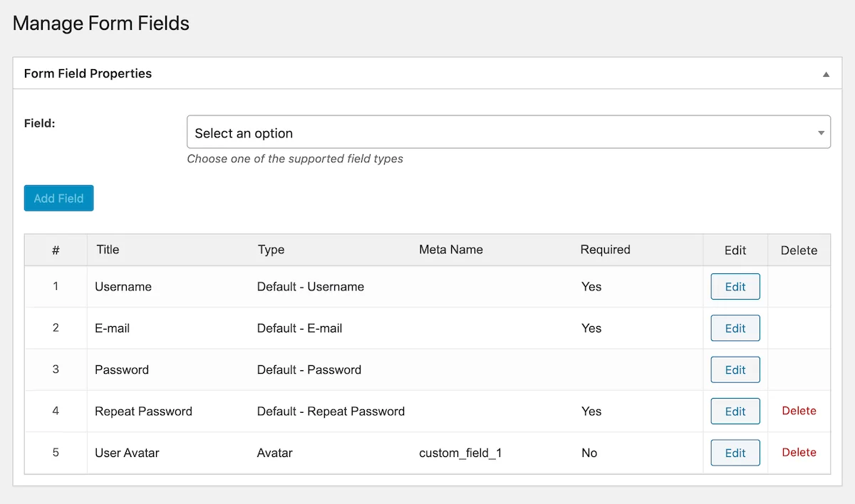Image resolution: width=855 pixels, height=504 pixels.
Task: Delete the User Avatar field
Action: pyautogui.click(x=799, y=452)
